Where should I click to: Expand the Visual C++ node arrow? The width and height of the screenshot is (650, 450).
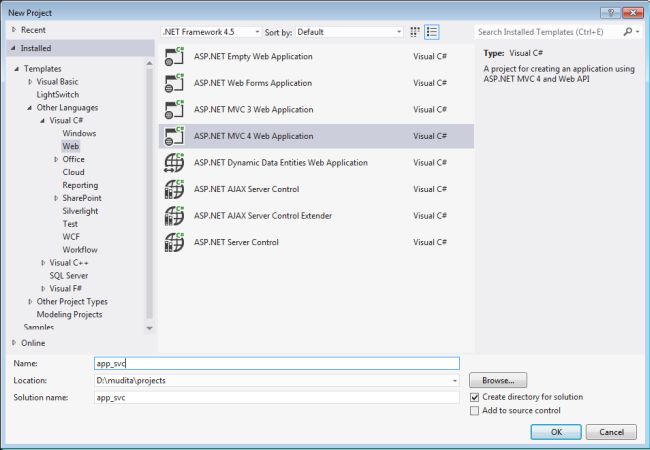coord(43,263)
